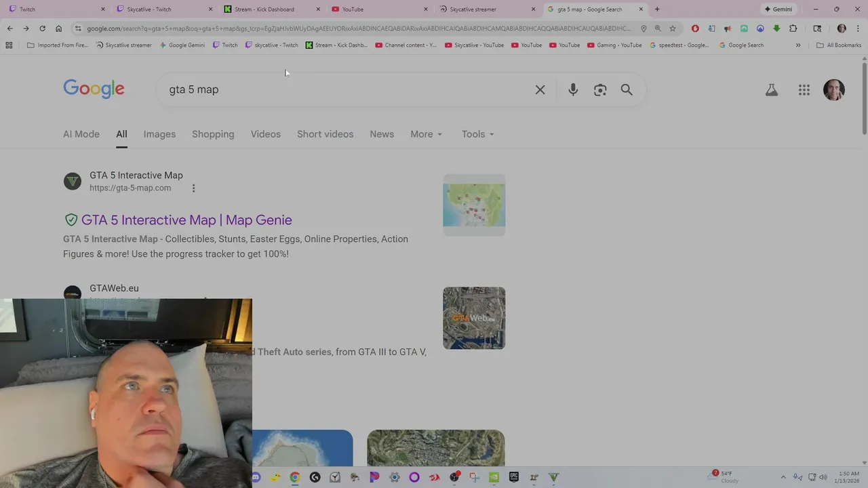Viewport: 868px width, 488px height.
Task: Open a new browser tab with plus
Action: click(x=656, y=9)
